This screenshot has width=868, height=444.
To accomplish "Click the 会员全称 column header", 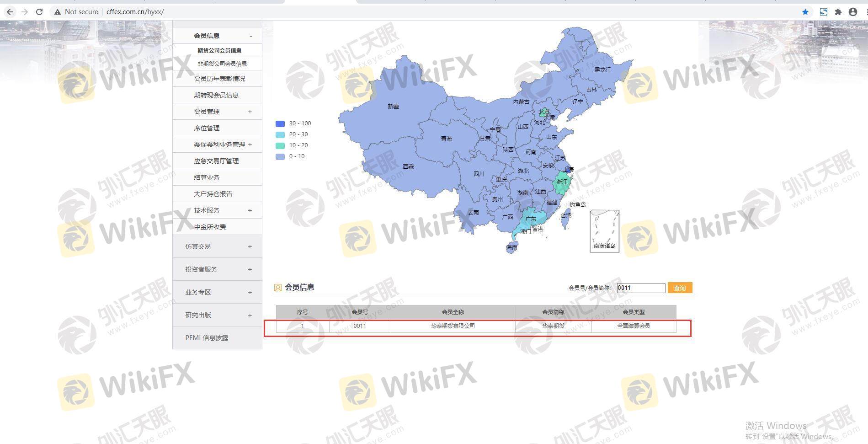I will click(453, 312).
